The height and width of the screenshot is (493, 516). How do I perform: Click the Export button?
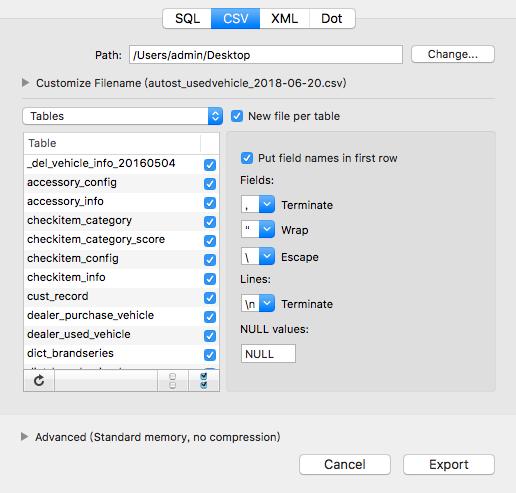click(x=449, y=464)
